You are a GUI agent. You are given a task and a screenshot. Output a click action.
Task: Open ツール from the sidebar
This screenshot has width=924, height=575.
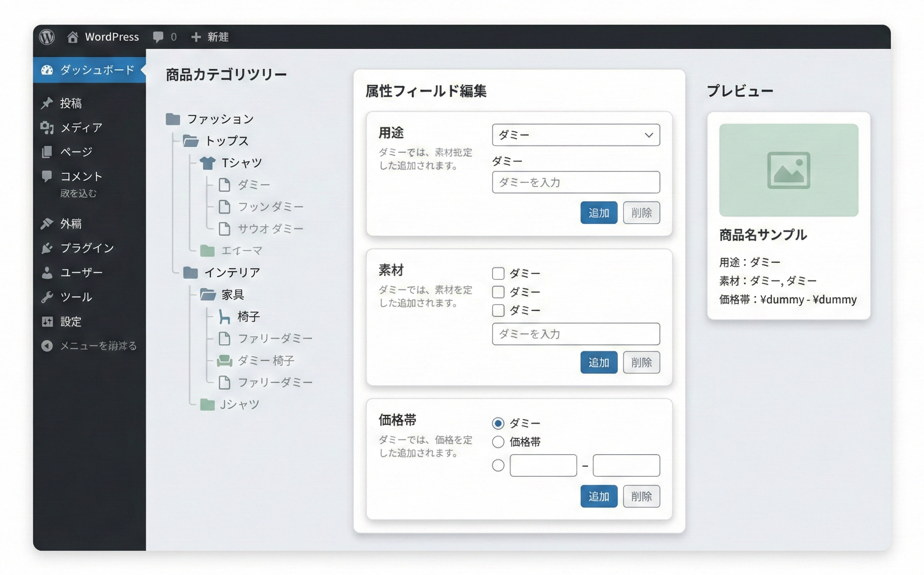(x=76, y=297)
